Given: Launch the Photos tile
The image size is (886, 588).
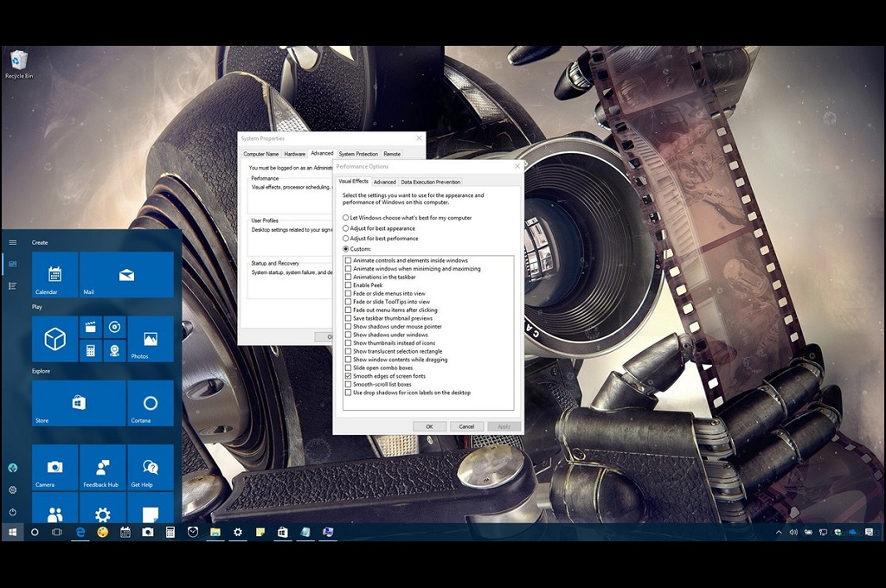Looking at the screenshot, I should click(x=151, y=339).
